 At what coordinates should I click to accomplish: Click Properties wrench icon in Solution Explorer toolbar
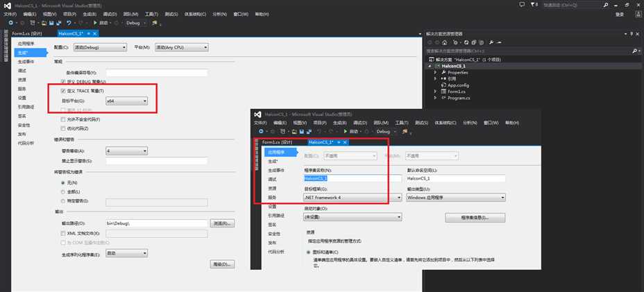(491, 42)
